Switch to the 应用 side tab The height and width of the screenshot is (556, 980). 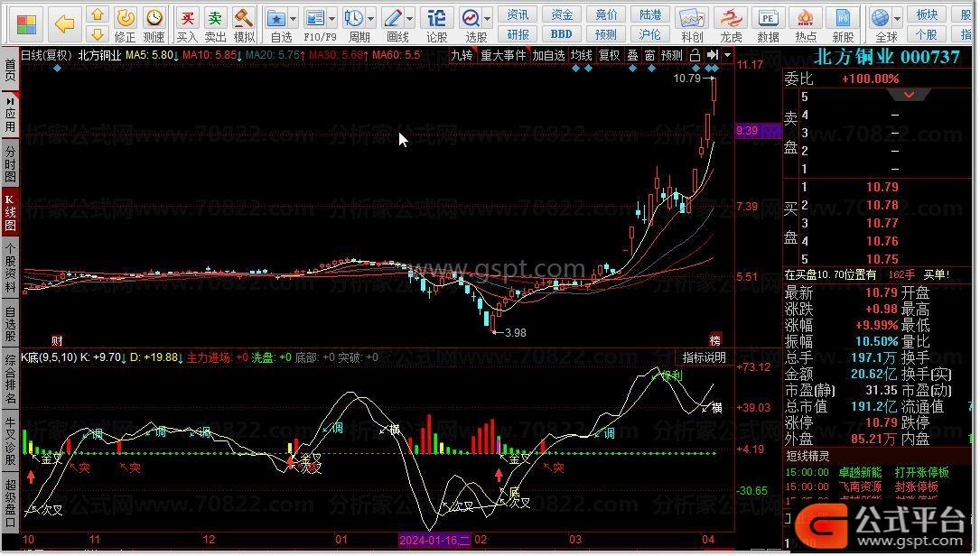coord(10,115)
